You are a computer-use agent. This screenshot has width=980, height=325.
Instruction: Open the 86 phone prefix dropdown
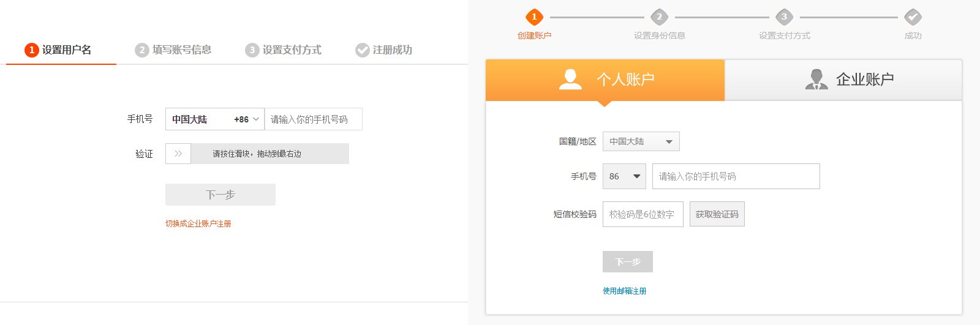[x=624, y=176]
